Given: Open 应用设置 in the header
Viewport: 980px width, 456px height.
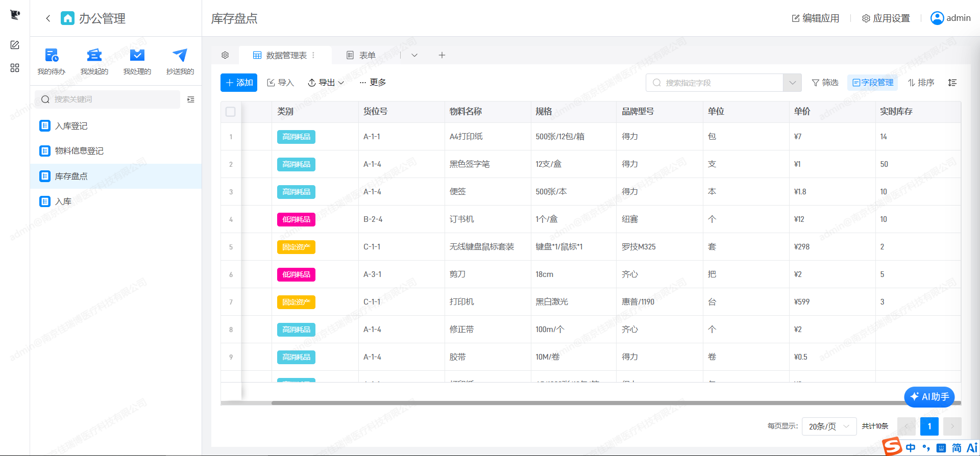Looking at the screenshot, I should coord(886,18).
